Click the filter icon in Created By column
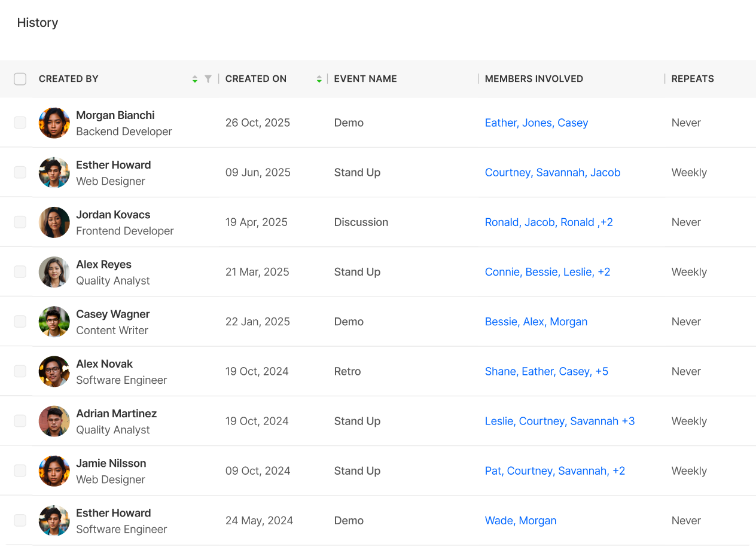The width and height of the screenshot is (756, 550). pos(208,79)
